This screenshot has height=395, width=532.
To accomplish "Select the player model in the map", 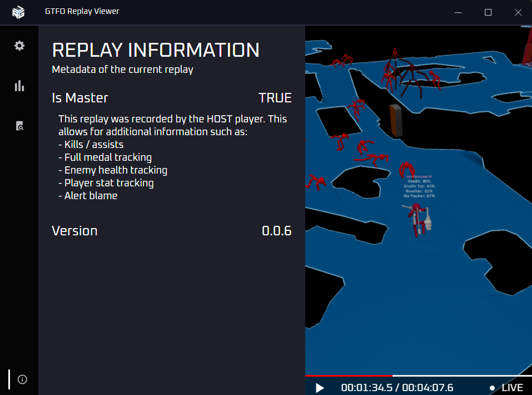I will (419, 219).
